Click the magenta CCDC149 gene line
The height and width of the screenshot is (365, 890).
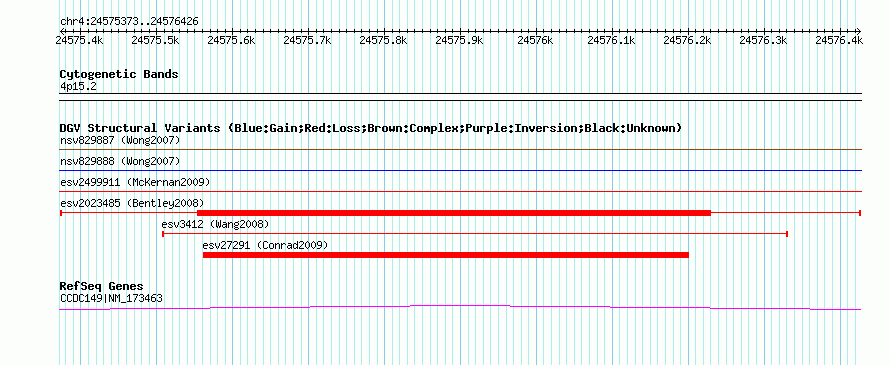pyautogui.click(x=460, y=307)
